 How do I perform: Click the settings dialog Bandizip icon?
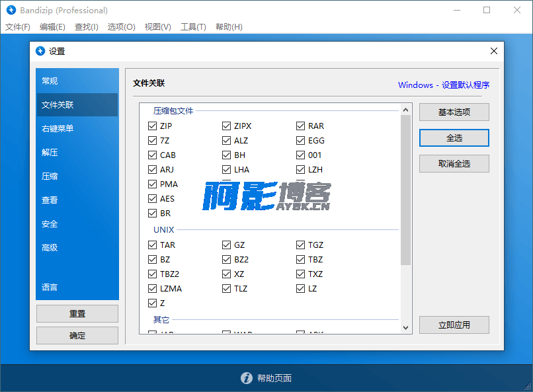tap(40, 51)
